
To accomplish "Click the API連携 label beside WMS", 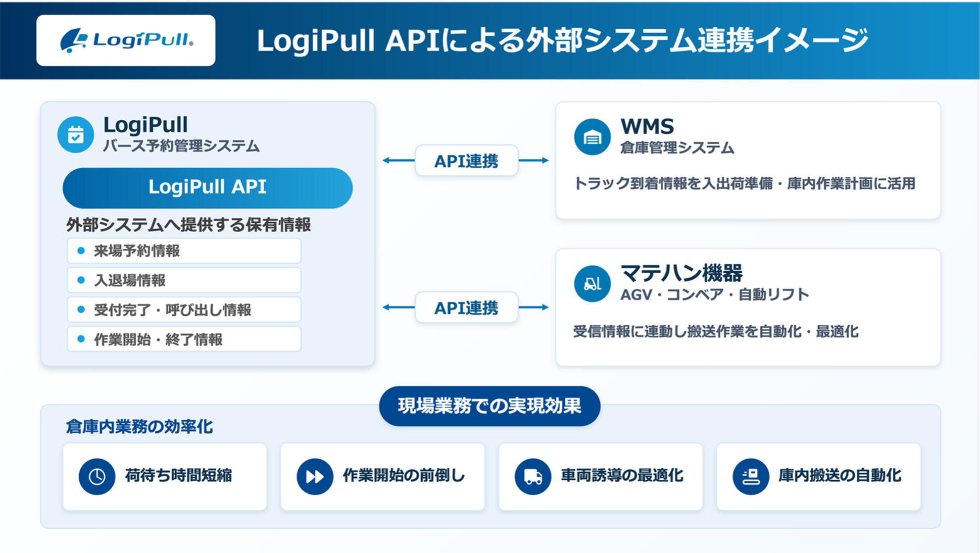I will (466, 160).
